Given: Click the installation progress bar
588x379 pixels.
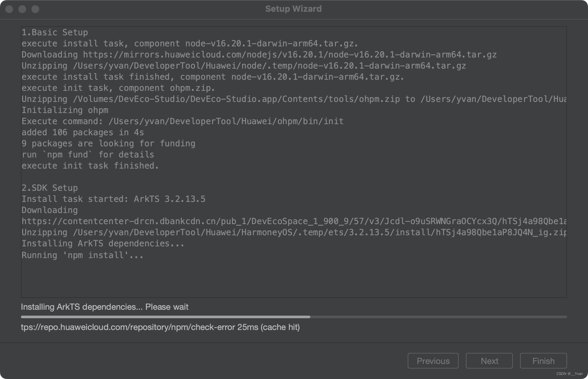Looking at the screenshot, I should [x=294, y=317].
